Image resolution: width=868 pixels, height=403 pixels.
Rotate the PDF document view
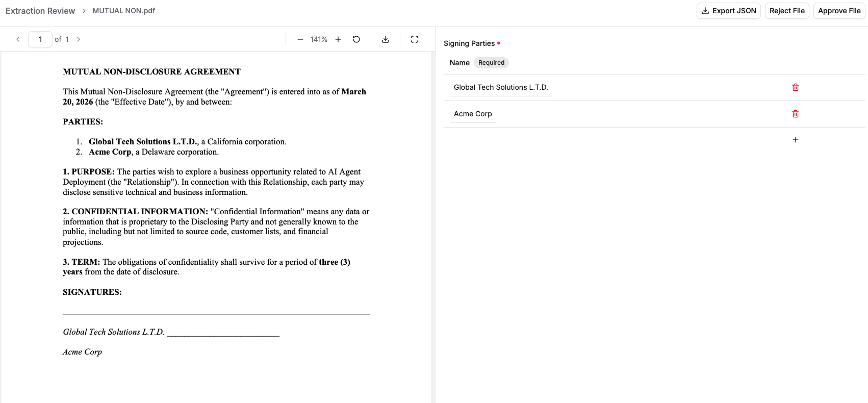tap(356, 39)
